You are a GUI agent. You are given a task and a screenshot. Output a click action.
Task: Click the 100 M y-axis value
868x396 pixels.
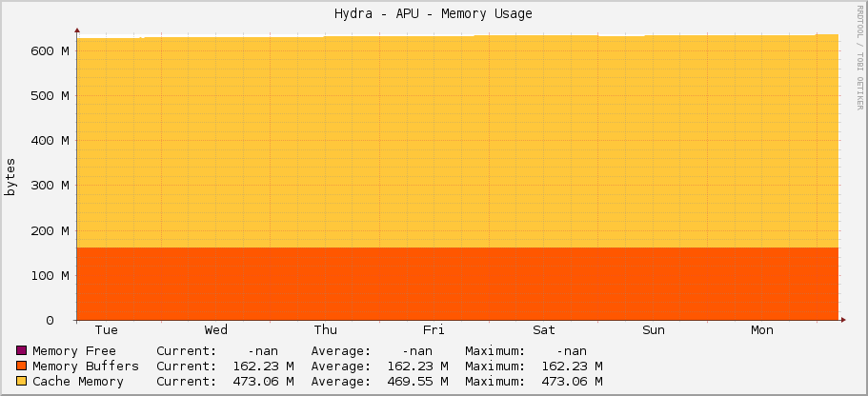50,275
